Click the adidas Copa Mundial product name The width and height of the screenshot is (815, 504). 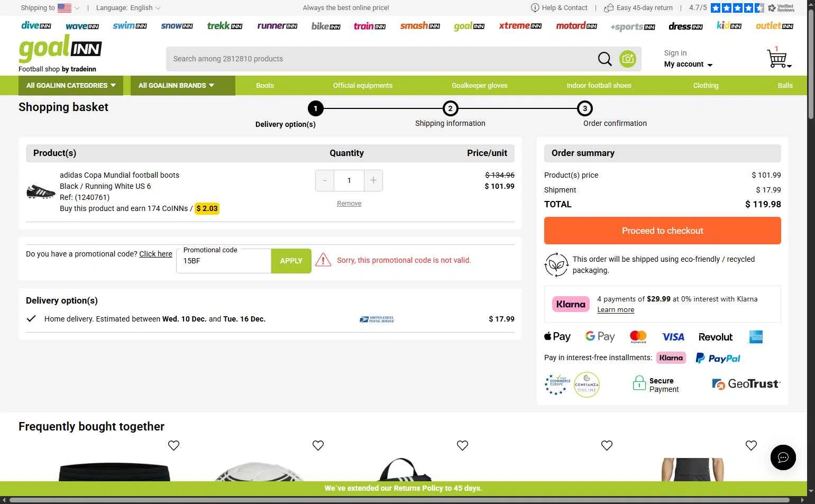120,175
